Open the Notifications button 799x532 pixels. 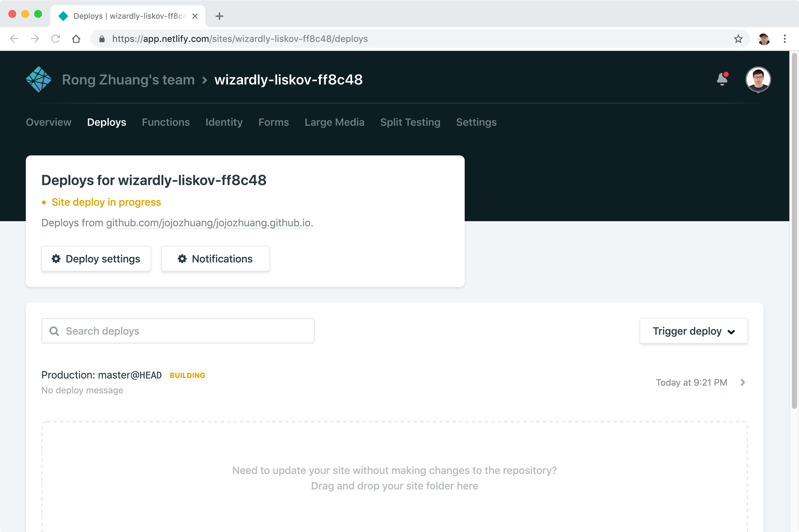pyautogui.click(x=215, y=259)
